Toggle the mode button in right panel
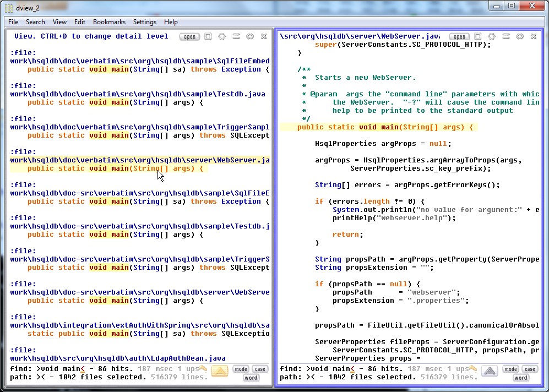Image resolution: width=549 pixels, height=392 pixels. pos(510,369)
